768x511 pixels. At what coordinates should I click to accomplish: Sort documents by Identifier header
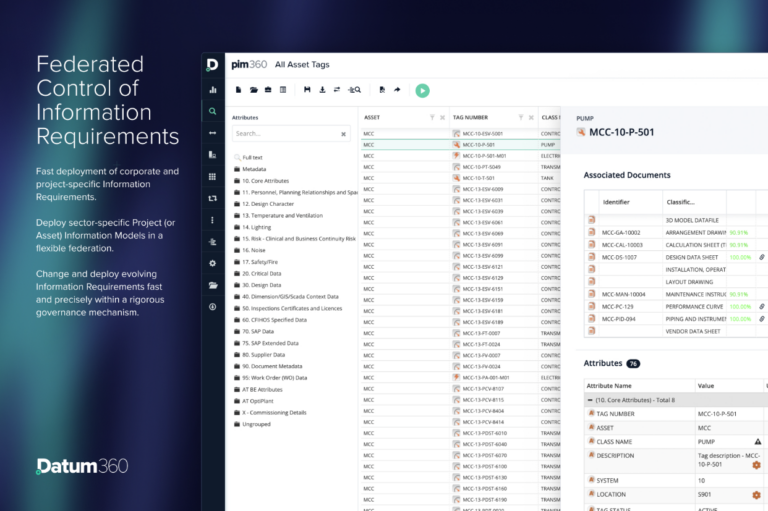point(616,202)
